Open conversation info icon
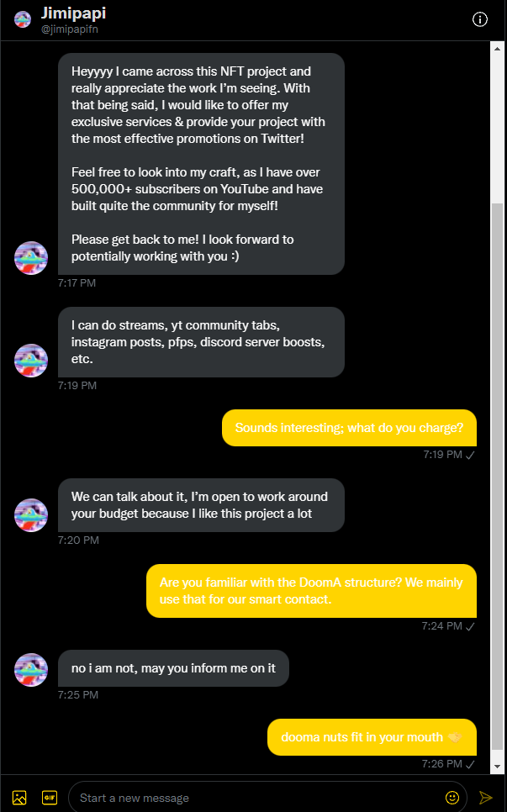507x812 pixels. [x=480, y=19]
